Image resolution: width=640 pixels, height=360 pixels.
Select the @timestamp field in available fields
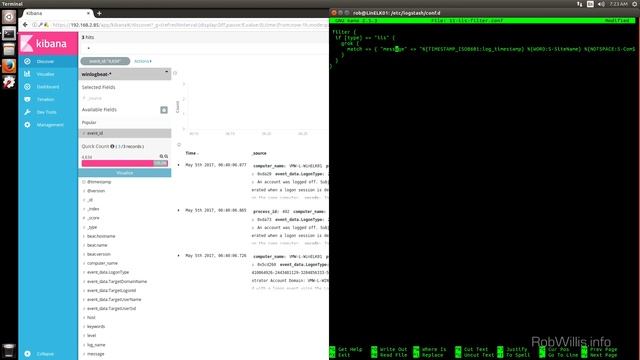point(99,182)
